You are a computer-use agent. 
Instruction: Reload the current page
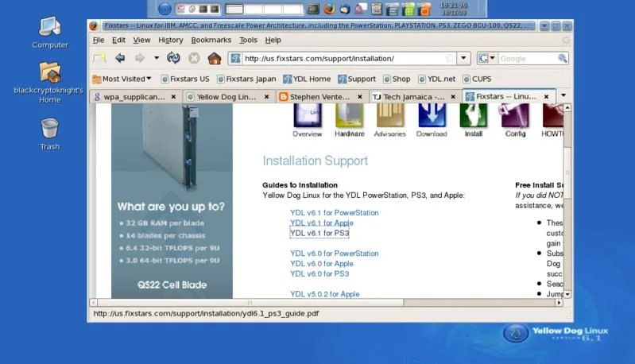point(173,58)
